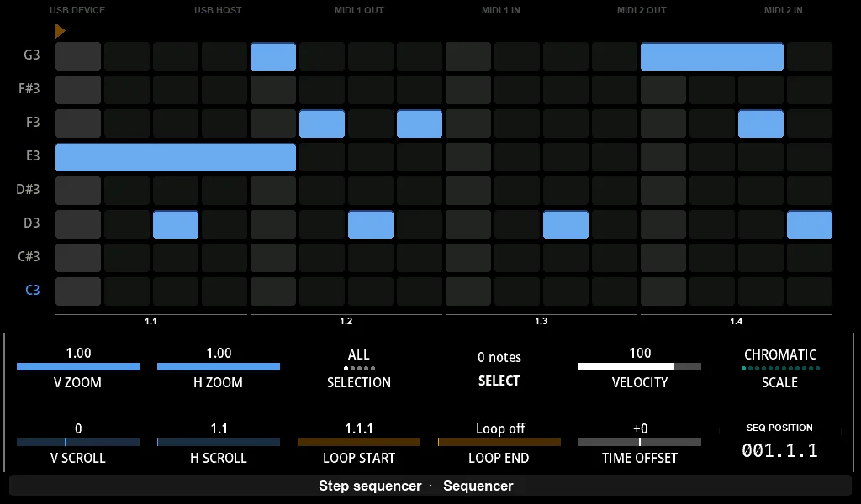Click the D3 row label
This screenshot has height=504, width=861.
pos(32,223)
